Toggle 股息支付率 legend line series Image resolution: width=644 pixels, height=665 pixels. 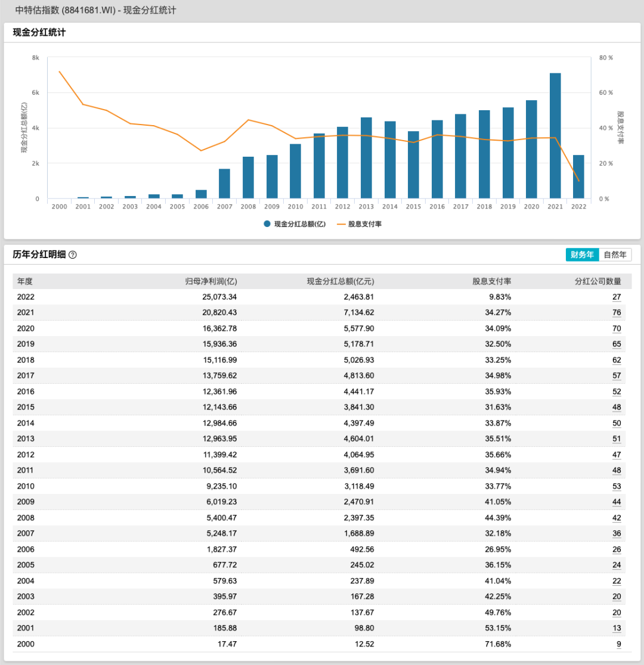[359, 224]
